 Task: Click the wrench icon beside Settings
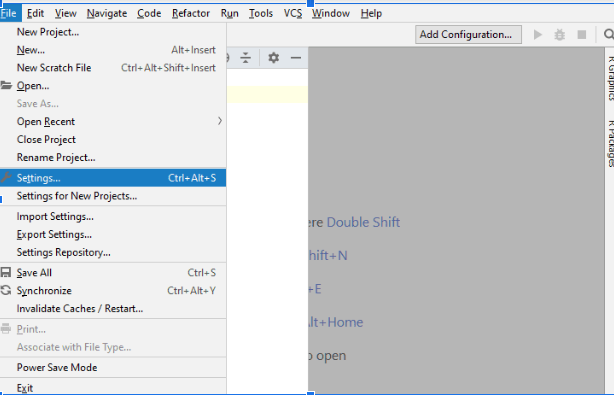click(x=6, y=178)
